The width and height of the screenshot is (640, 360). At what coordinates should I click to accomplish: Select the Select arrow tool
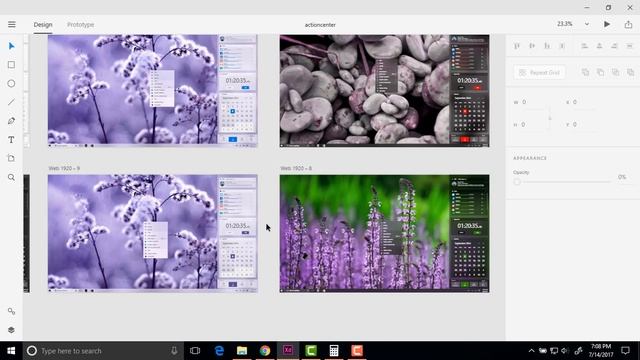(x=11, y=46)
